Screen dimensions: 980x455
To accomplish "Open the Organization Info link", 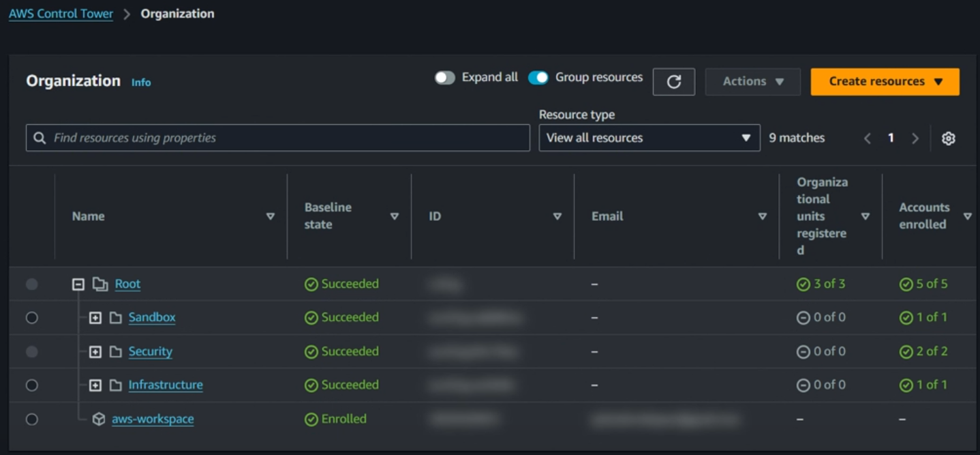I will [x=141, y=83].
